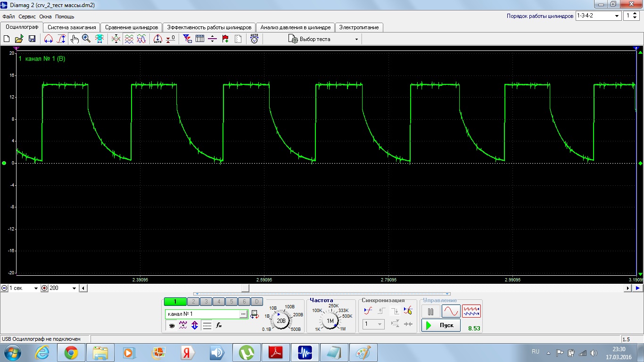Click the channel probe swap icon
Viewport: 644px width, 362px height.
(255, 314)
